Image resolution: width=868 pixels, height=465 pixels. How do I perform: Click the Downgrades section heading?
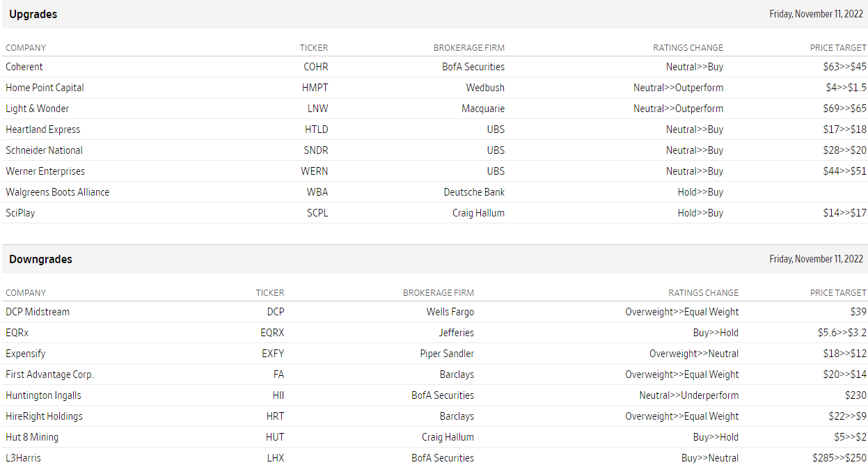coord(40,259)
